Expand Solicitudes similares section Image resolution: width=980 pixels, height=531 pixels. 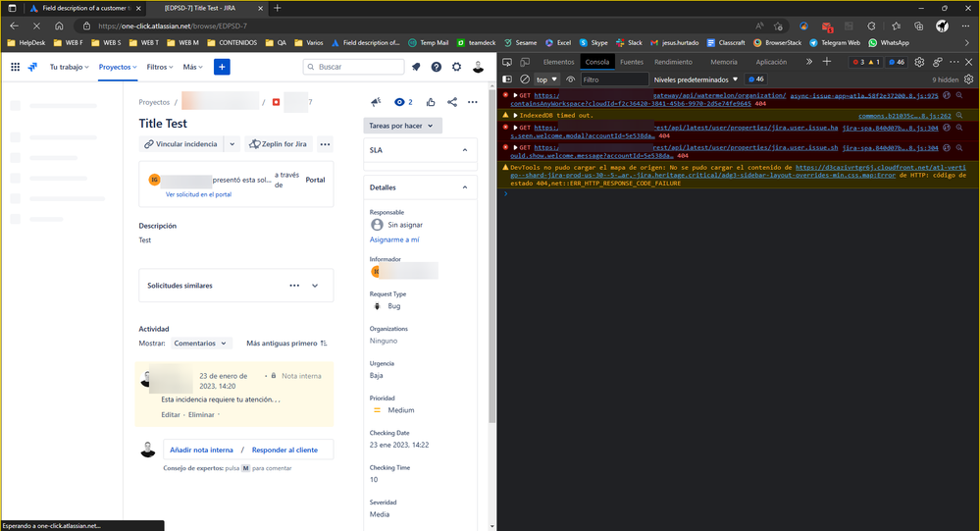click(315, 286)
